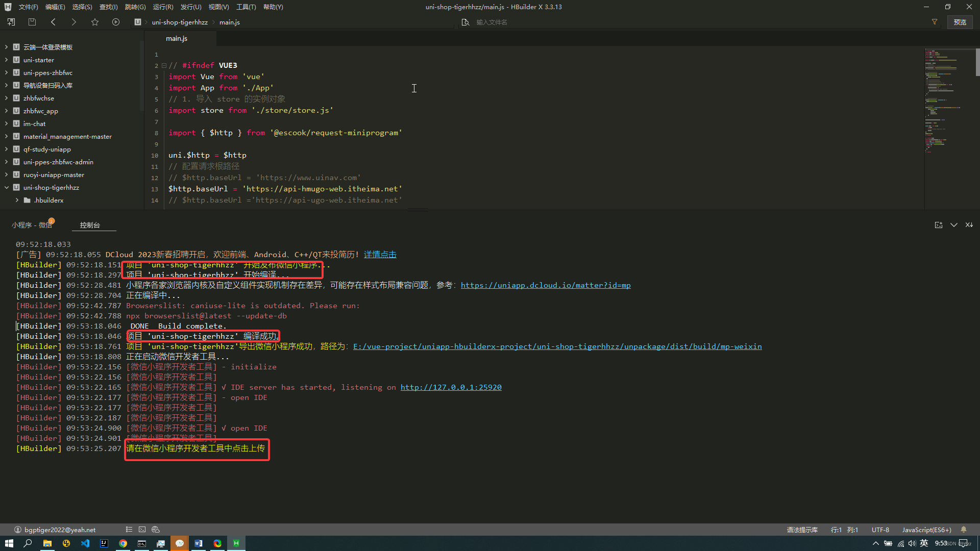Click the notification bell icon

[x=964, y=530]
